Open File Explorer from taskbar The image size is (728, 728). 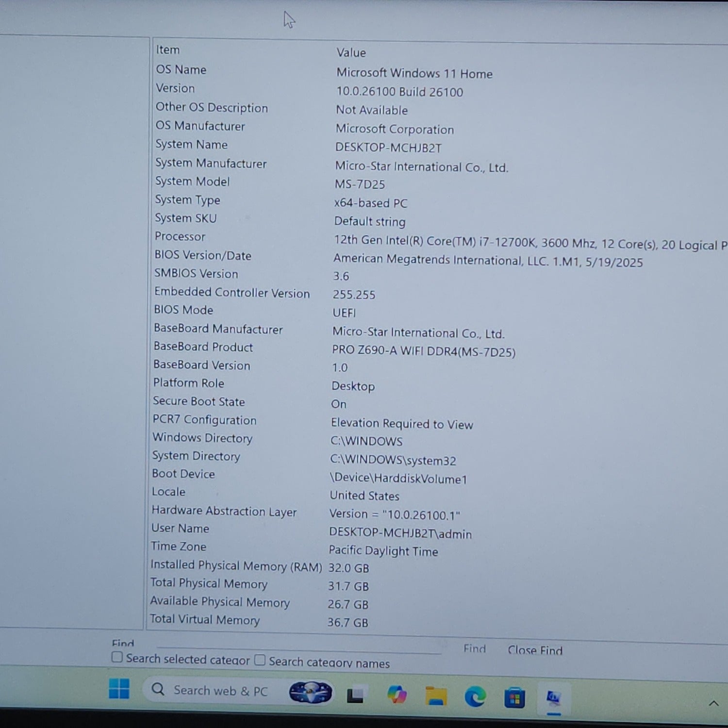436,695
